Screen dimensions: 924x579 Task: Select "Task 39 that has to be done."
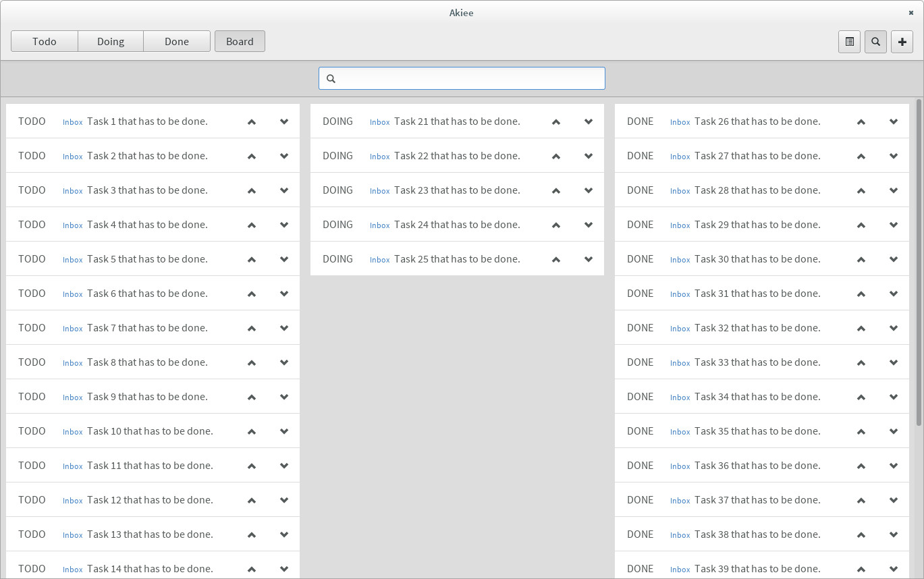point(757,568)
